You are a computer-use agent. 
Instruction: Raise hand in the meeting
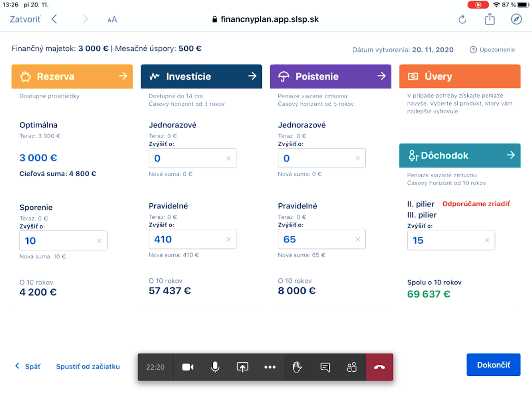(x=297, y=367)
